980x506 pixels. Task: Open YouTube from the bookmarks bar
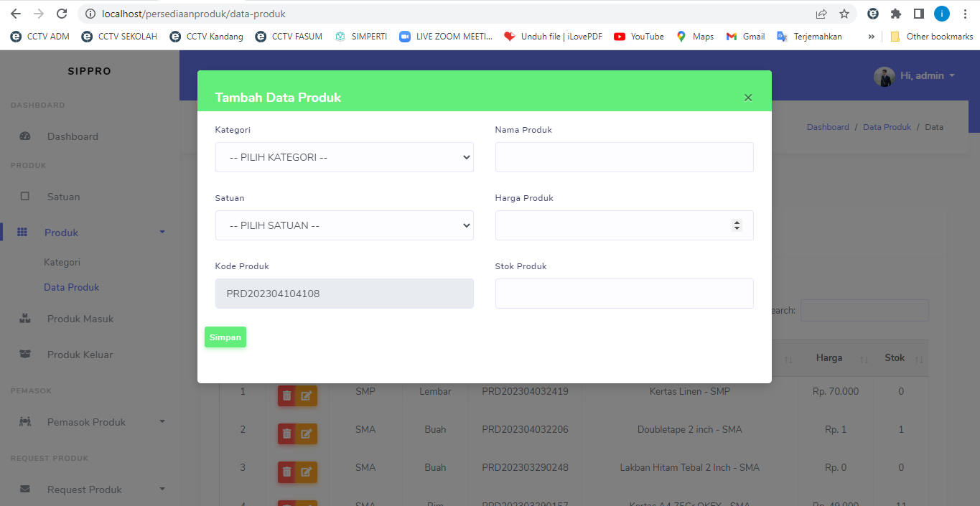pyautogui.click(x=638, y=36)
